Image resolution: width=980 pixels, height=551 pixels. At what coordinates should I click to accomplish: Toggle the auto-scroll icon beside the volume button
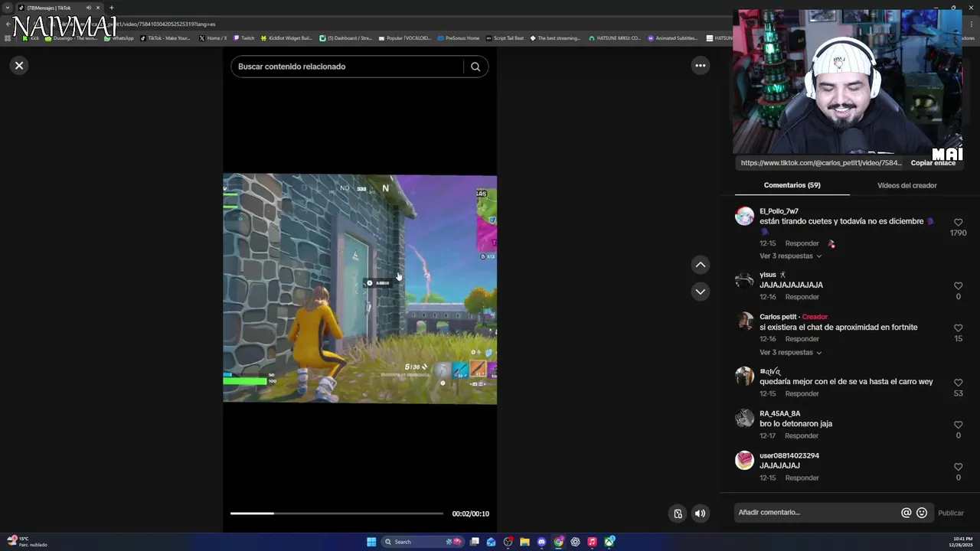tap(678, 514)
